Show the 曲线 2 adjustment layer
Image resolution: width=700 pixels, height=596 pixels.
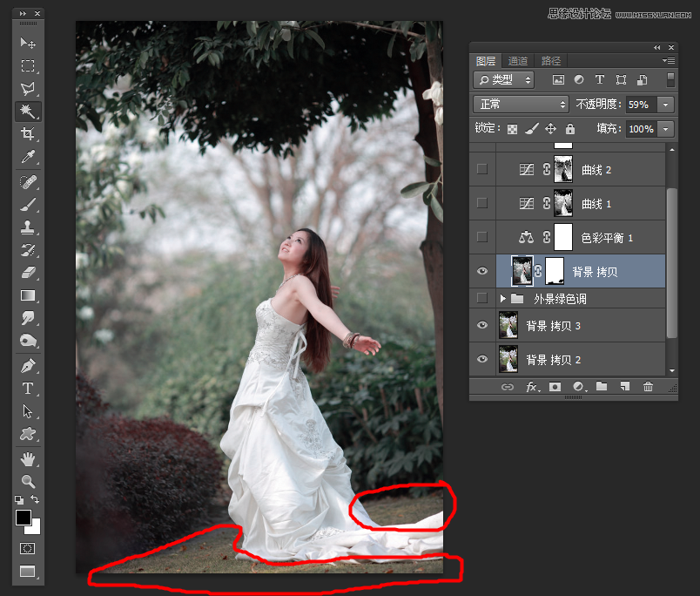tap(481, 169)
